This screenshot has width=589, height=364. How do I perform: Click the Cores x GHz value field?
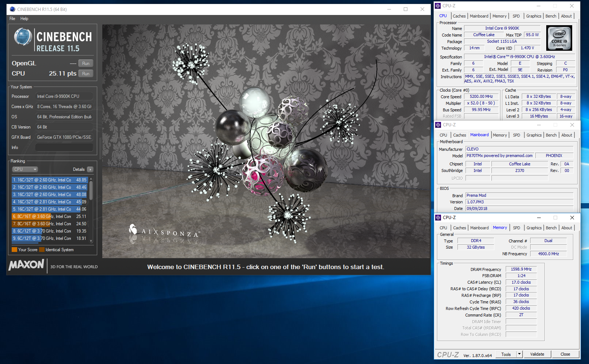click(64, 107)
